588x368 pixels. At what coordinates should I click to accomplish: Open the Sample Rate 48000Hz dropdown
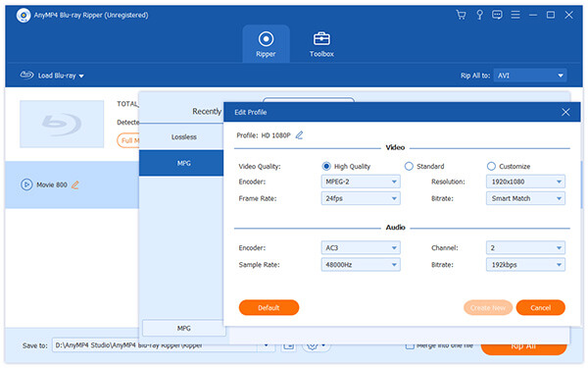[x=361, y=265]
